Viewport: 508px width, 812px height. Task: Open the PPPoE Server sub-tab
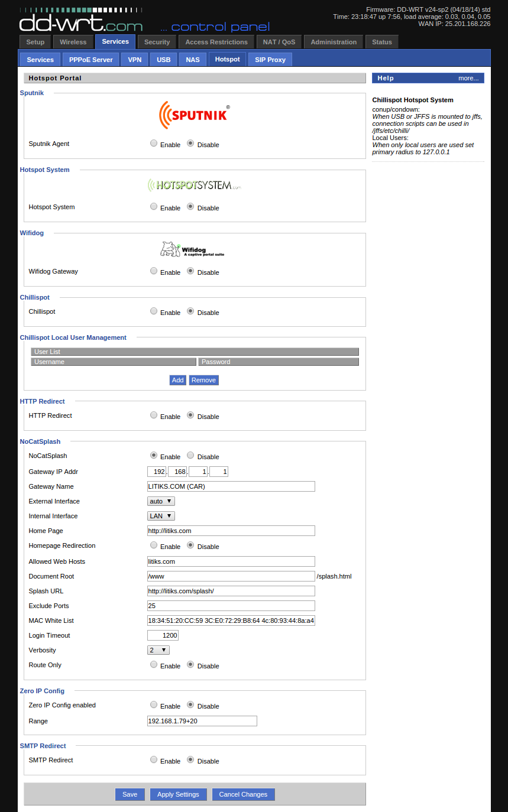click(x=90, y=60)
